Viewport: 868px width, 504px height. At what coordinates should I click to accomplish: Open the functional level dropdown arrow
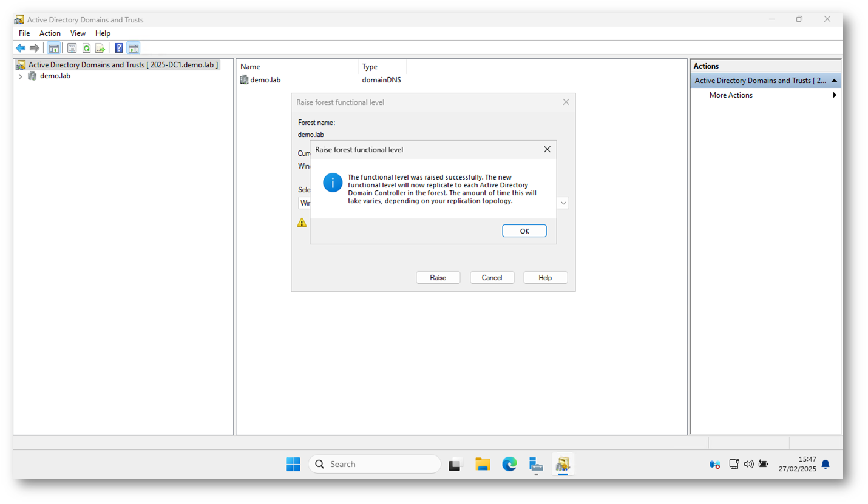click(563, 203)
